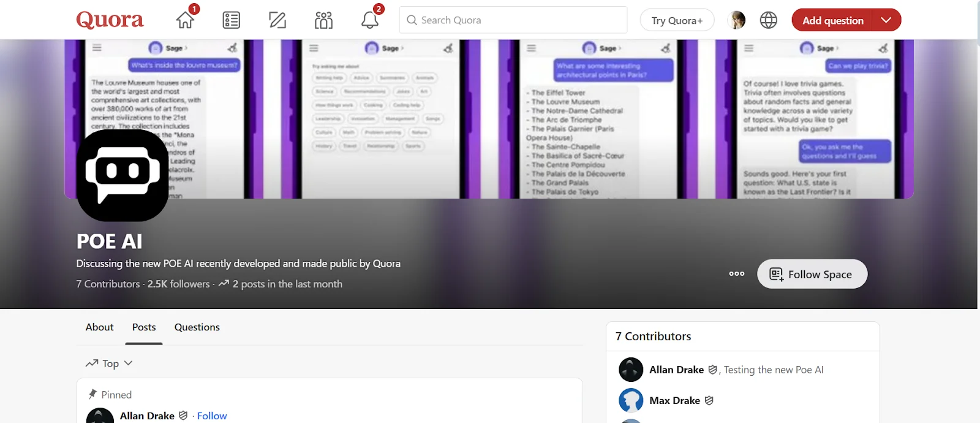Image resolution: width=980 pixels, height=423 pixels.
Task: Click the 7 Contributors count in header
Action: pyautogui.click(x=108, y=284)
